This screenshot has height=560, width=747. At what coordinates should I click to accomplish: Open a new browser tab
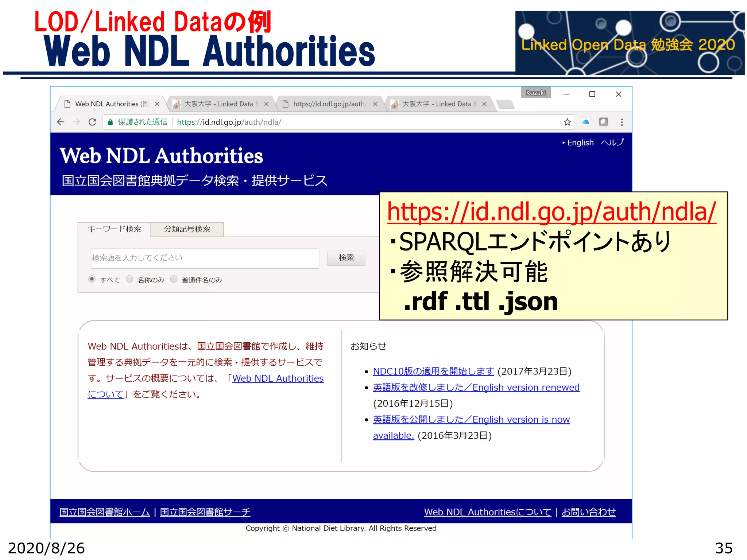click(506, 104)
